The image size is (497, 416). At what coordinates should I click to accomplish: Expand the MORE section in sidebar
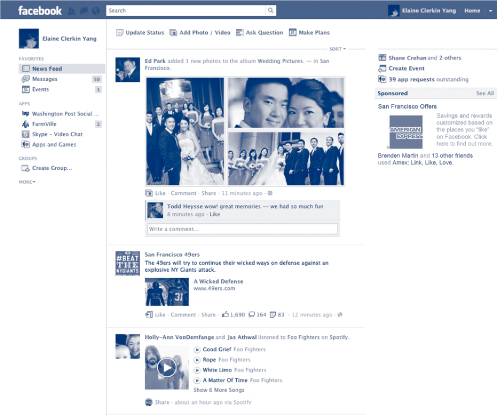[x=27, y=182]
